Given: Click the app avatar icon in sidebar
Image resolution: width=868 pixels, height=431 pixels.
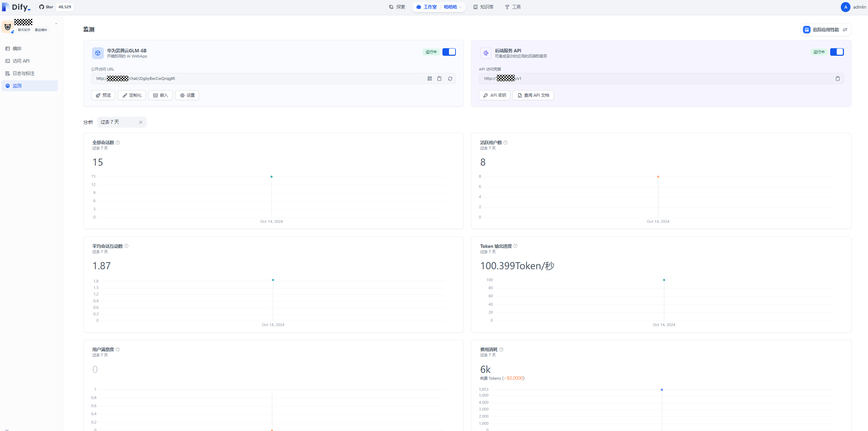Looking at the screenshot, I should click(x=8, y=27).
